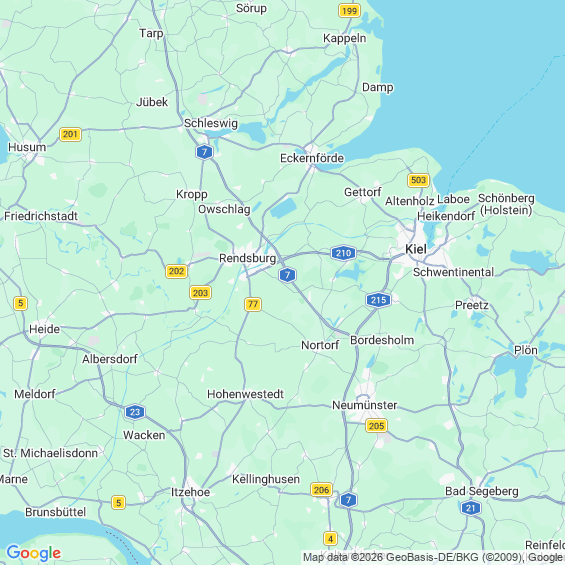Select the Itzehoe town label

(190, 492)
